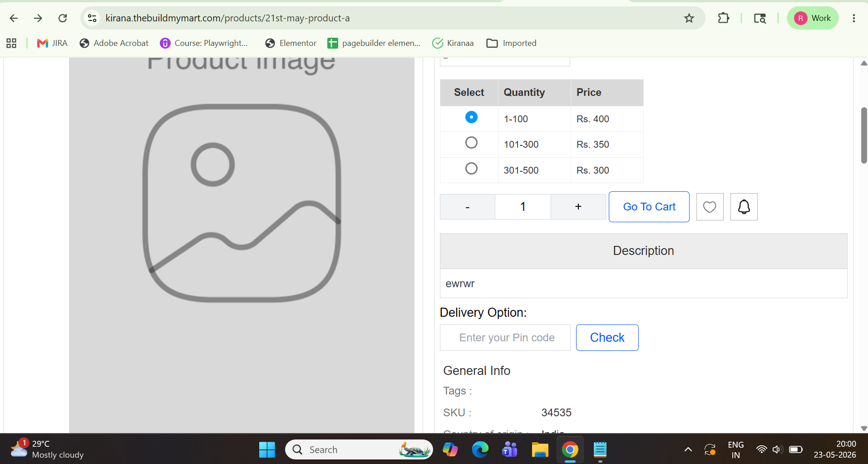Click the scrollbar up arrow

tap(864, 63)
